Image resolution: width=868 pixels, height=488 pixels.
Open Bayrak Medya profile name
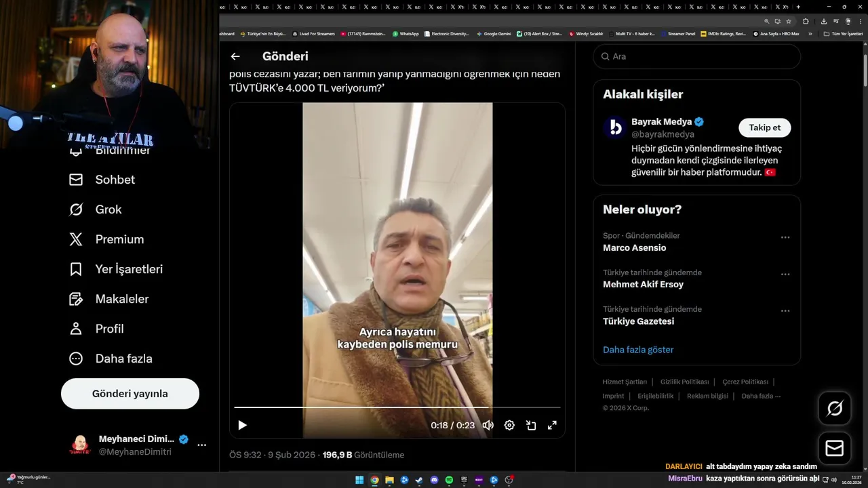661,122
